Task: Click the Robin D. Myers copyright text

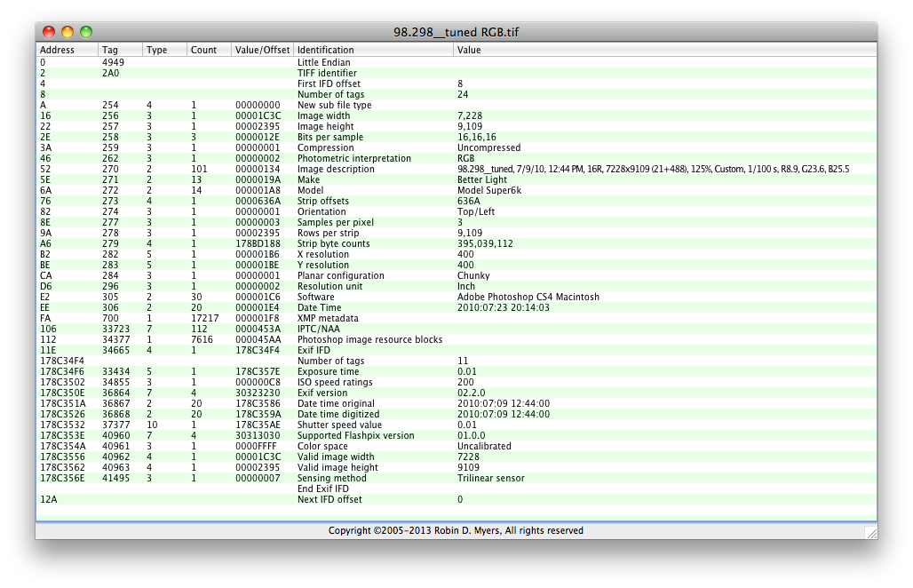Action: (x=456, y=530)
